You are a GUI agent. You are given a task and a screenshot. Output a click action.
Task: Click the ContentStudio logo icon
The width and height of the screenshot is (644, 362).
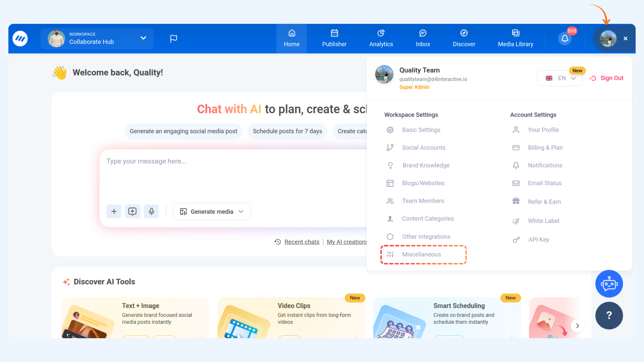point(20,39)
